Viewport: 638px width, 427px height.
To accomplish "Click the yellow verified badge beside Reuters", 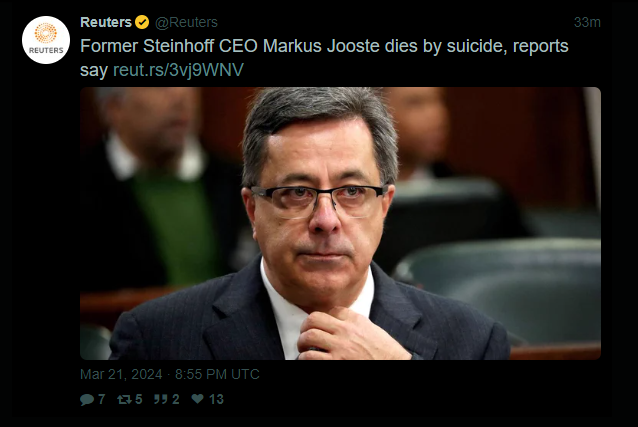I will pyautogui.click(x=142, y=22).
